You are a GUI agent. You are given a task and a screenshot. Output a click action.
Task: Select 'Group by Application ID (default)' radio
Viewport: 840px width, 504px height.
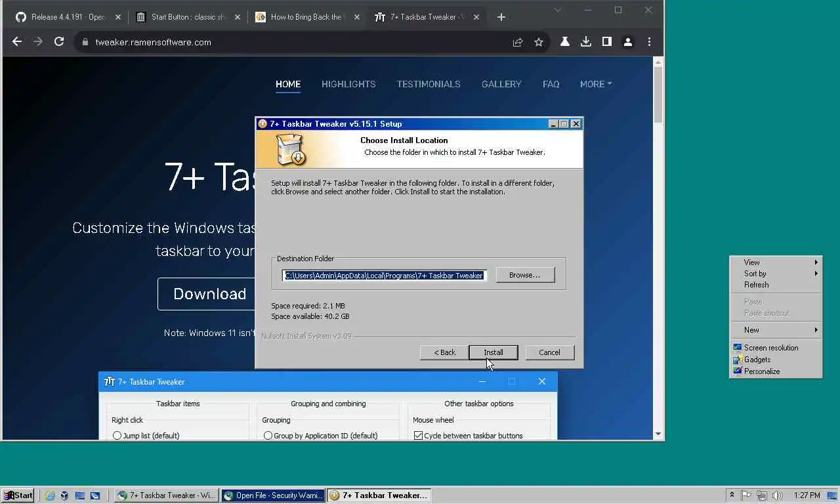(x=268, y=436)
